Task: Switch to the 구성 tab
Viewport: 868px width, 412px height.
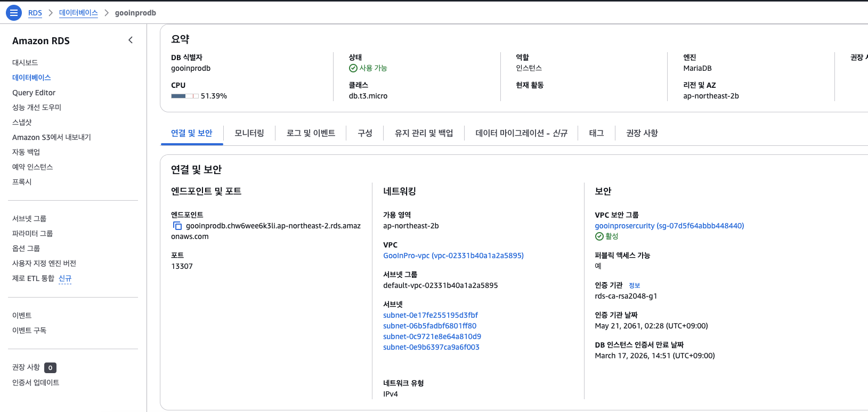Action: [x=365, y=133]
